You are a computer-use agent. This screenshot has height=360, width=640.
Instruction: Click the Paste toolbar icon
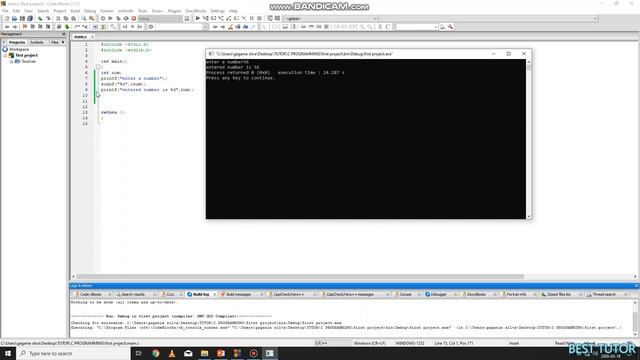73,18
